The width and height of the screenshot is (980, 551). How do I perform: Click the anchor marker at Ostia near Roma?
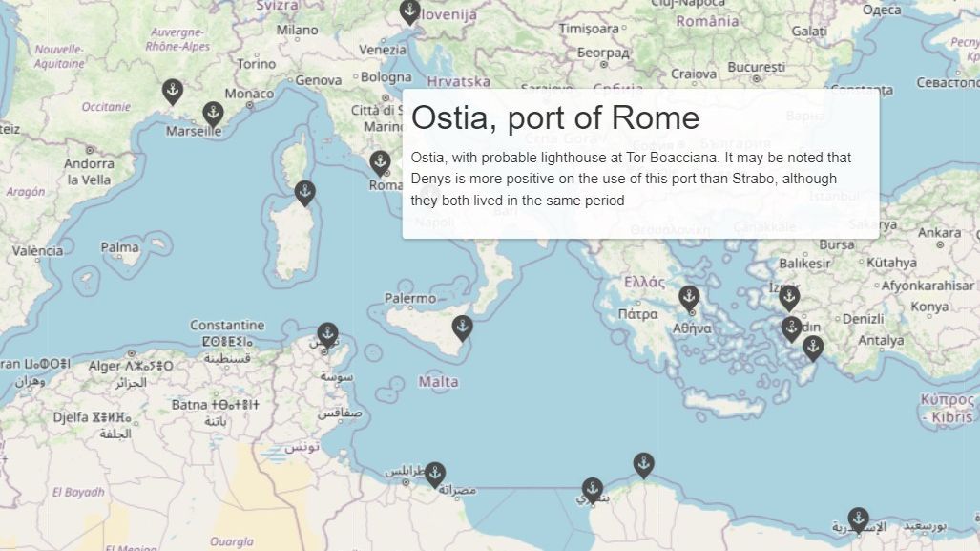[380, 162]
